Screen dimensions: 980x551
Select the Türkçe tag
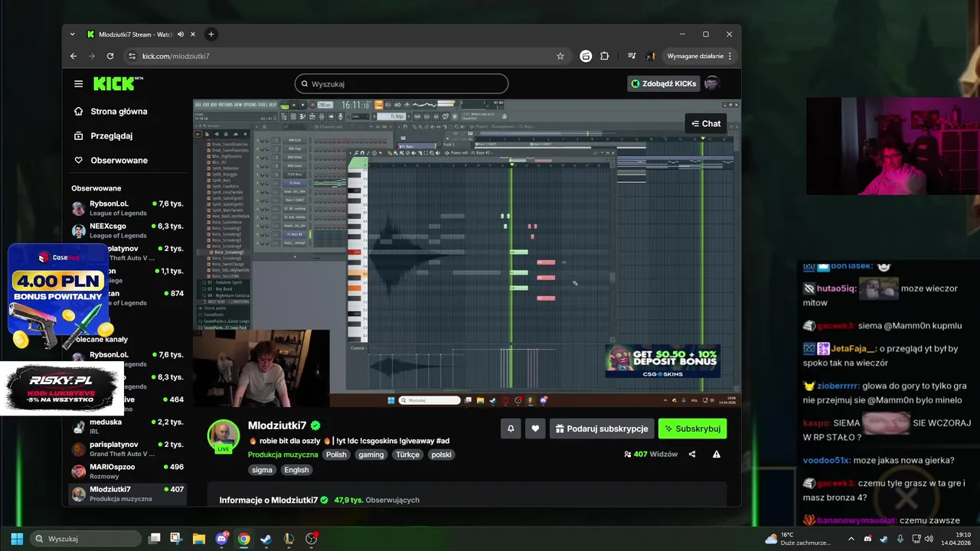tap(407, 455)
